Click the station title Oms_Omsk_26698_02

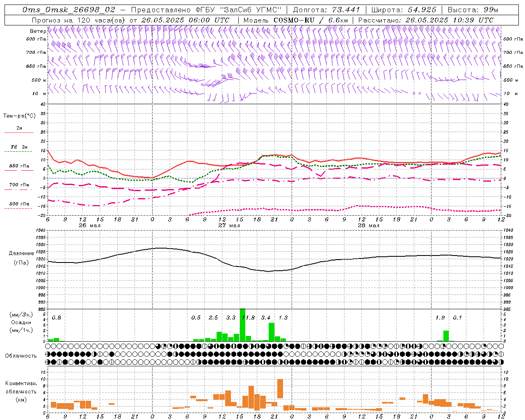click(69, 10)
